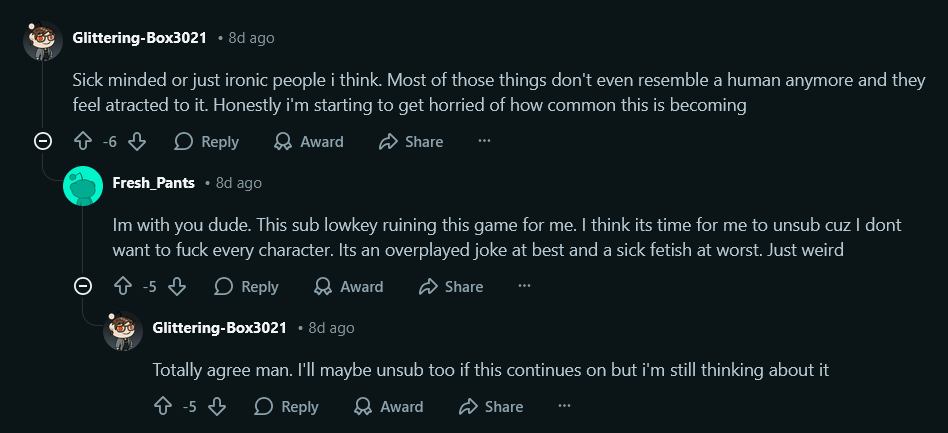
Task: Collapse the top-level comment thread
Action: 43,142
